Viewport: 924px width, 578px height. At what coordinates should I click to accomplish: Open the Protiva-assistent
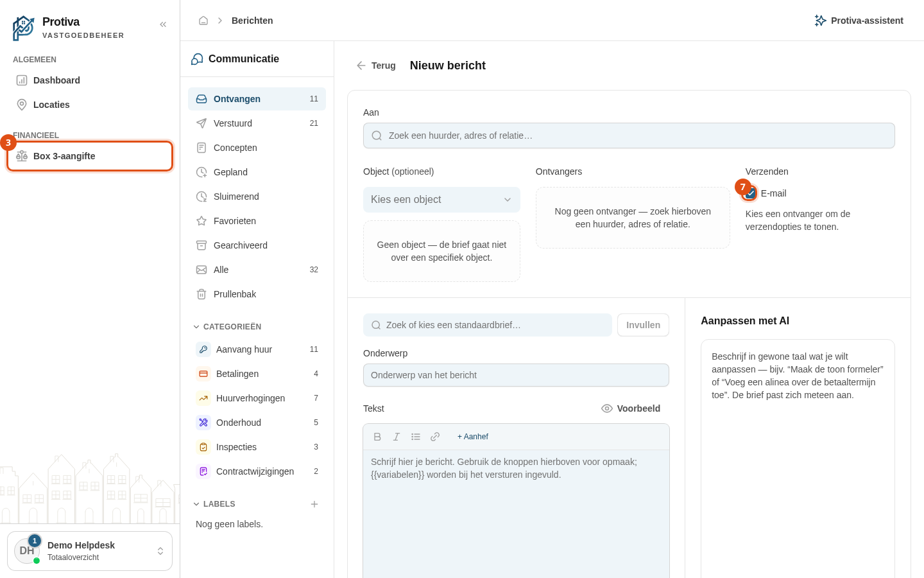[x=859, y=21]
